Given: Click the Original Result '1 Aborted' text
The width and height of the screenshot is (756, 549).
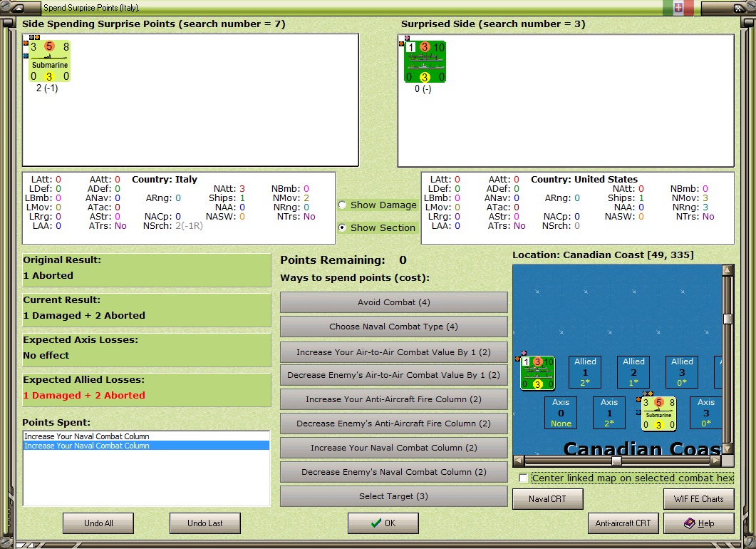Looking at the screenshot, I should point(48,275).
